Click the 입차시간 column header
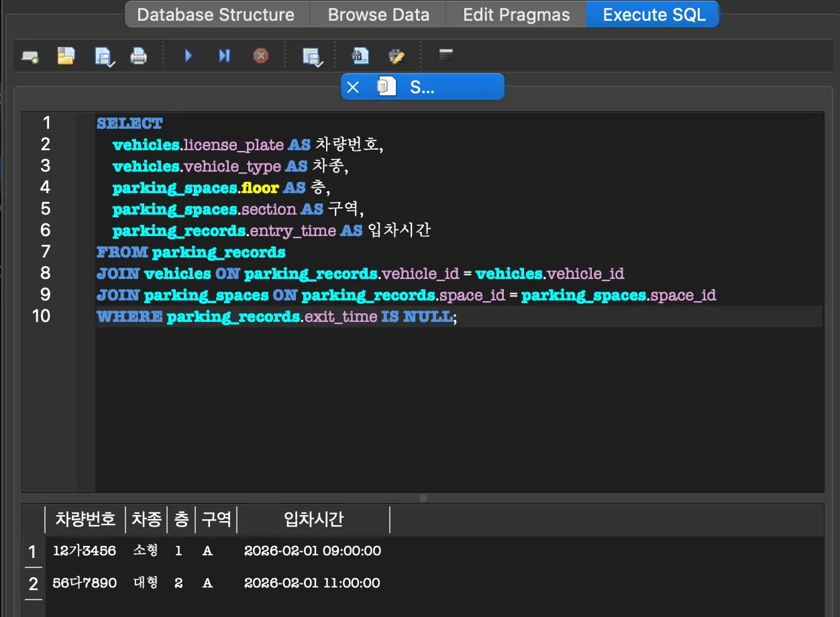This screenshot has width=840, height=617. pyautogui.click(x=312, y=520)
